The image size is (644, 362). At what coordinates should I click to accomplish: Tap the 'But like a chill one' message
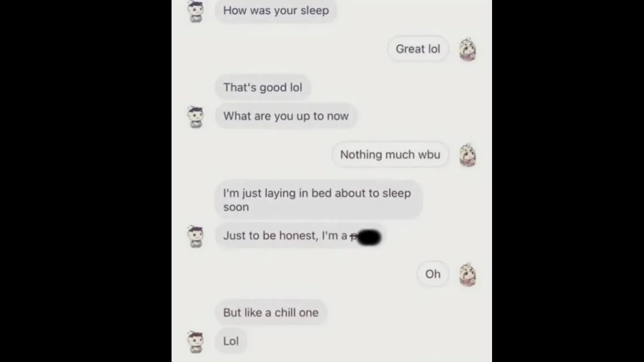(x=271, y=313)
